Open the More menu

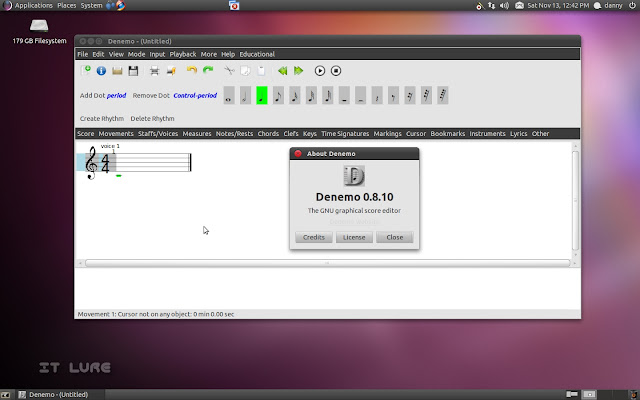pyautogui.click(x=209, y=54)
